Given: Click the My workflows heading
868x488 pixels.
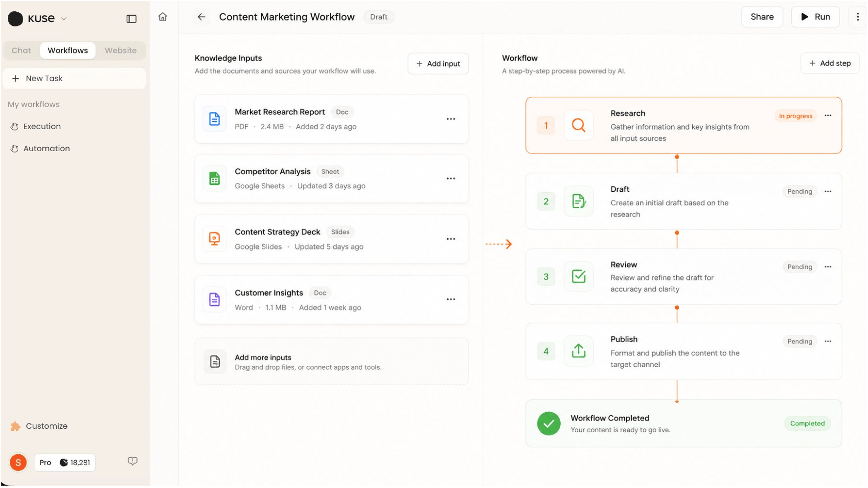Looking at the screenshot, I should [34, 105].
